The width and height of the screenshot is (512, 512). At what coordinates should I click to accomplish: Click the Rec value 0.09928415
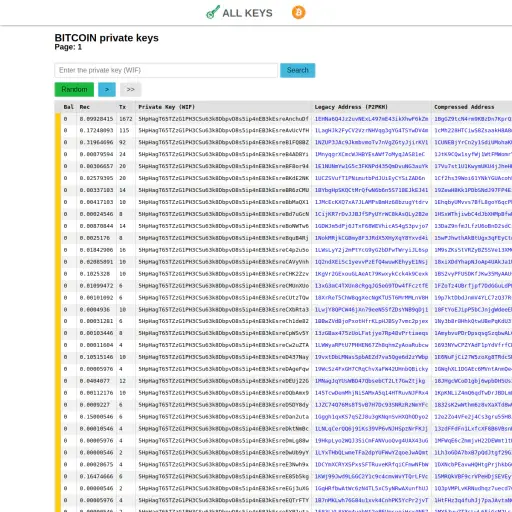pyautogui.click(x=96, y=119)
